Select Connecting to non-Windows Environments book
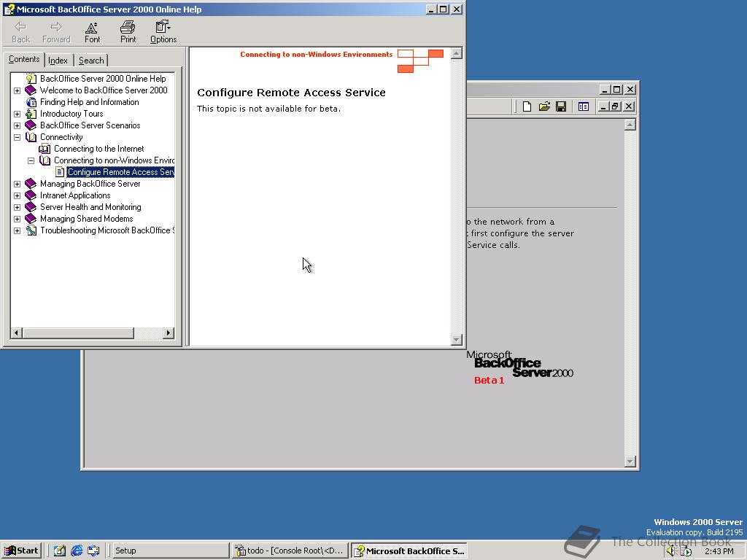The width and height of the screenshot is (747, 560). 114,160
